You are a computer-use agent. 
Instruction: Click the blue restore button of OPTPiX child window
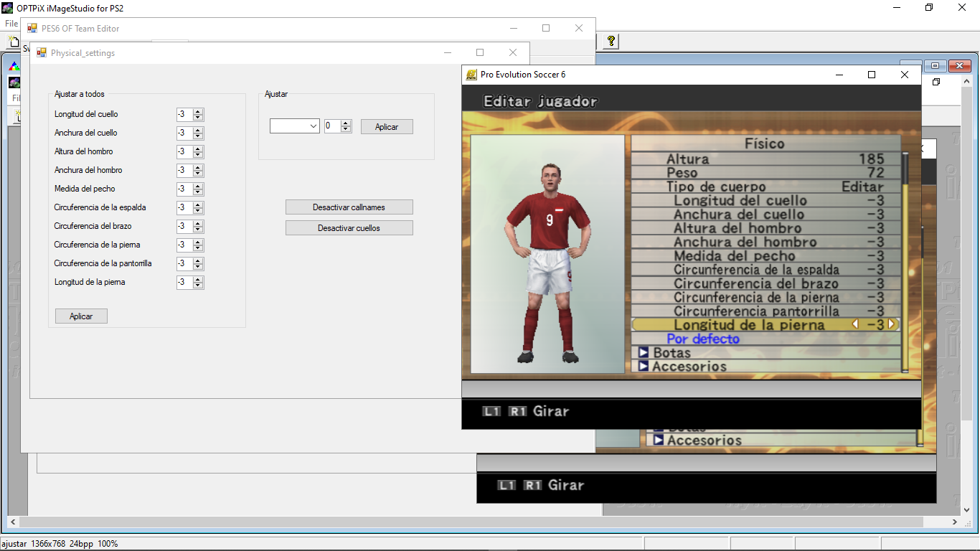(x=936, y=66)
